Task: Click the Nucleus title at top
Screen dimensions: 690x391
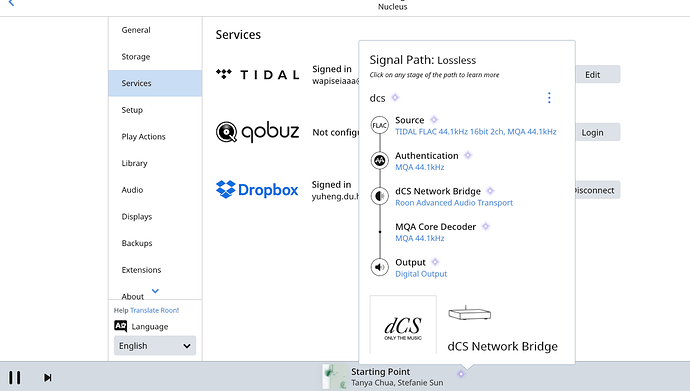Action: (393, 7)
